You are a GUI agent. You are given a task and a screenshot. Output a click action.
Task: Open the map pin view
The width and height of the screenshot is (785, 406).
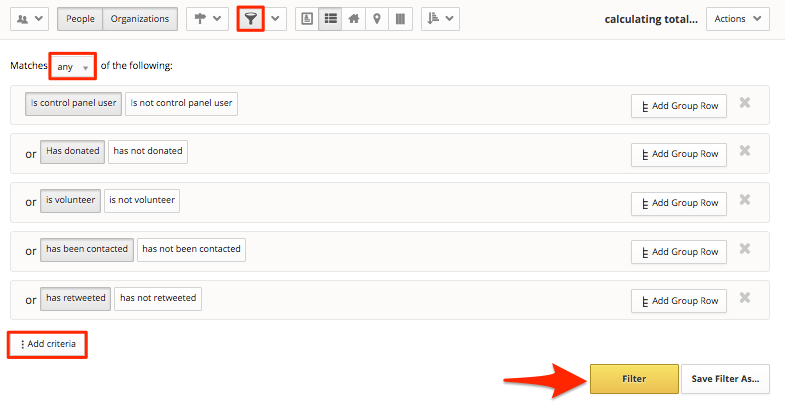[377, 19]
